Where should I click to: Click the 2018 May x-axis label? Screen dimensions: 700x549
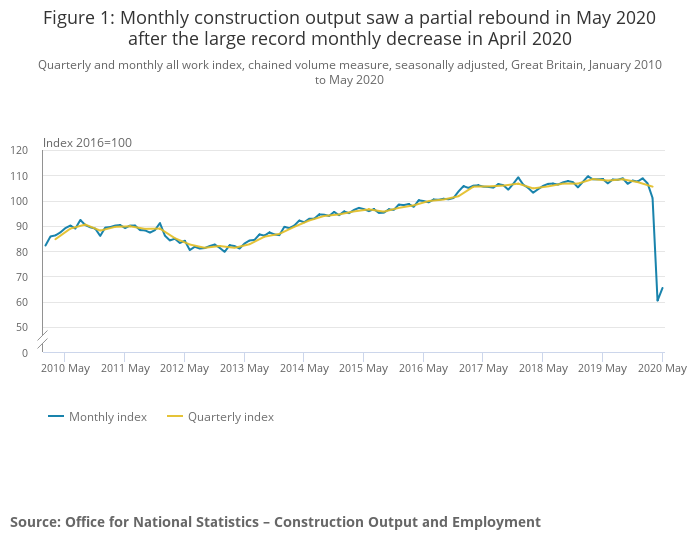[x=543, y=368]
